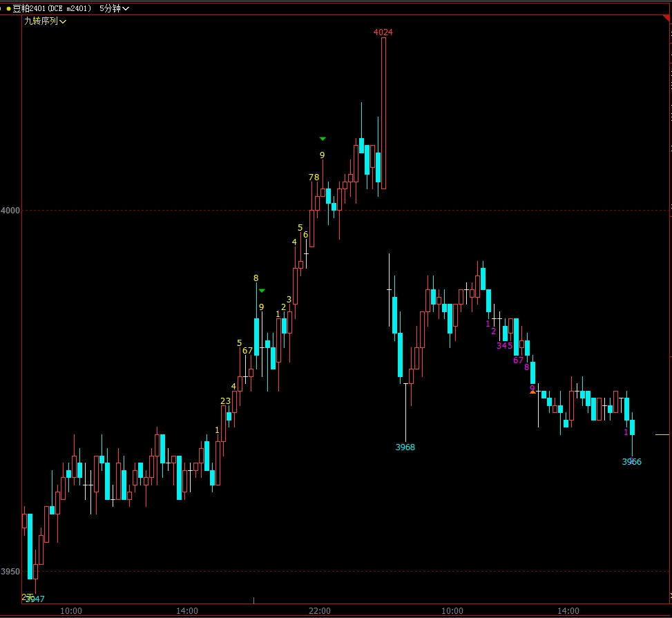The image size is (672, 618).
Task: Click the yellow dot beside the contract name
Action: (8, 8)
